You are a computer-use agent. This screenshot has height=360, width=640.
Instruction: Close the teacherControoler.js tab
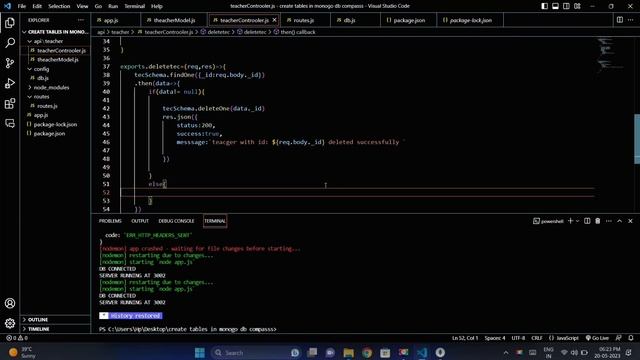(x=274, y=20)
